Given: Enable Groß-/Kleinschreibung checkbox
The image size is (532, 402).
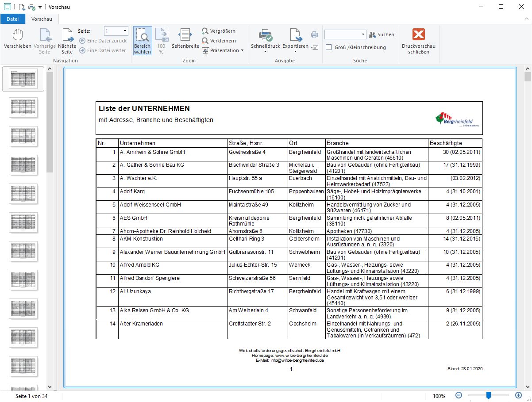Looking at the screenshot, I should [329, 47].
